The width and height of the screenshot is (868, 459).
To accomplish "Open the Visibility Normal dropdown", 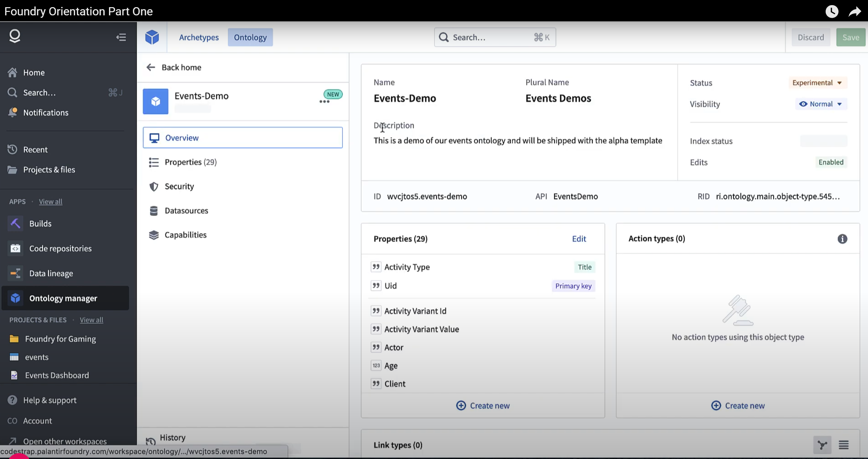I will [821, 104].
